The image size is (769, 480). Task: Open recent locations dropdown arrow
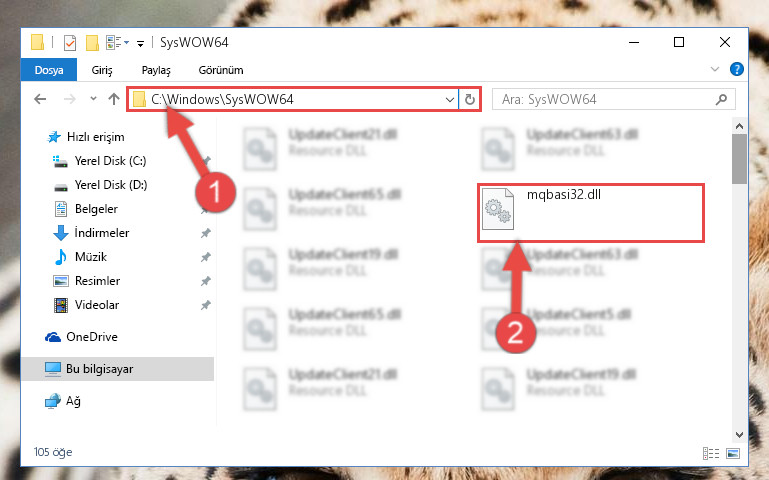tap(93, 99)
